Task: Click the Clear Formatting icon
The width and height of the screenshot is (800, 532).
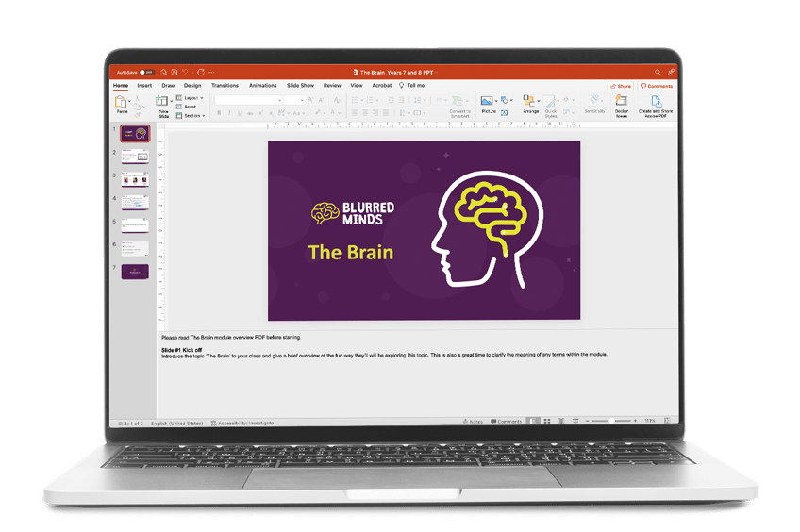Action: click(x=337, y=100)
